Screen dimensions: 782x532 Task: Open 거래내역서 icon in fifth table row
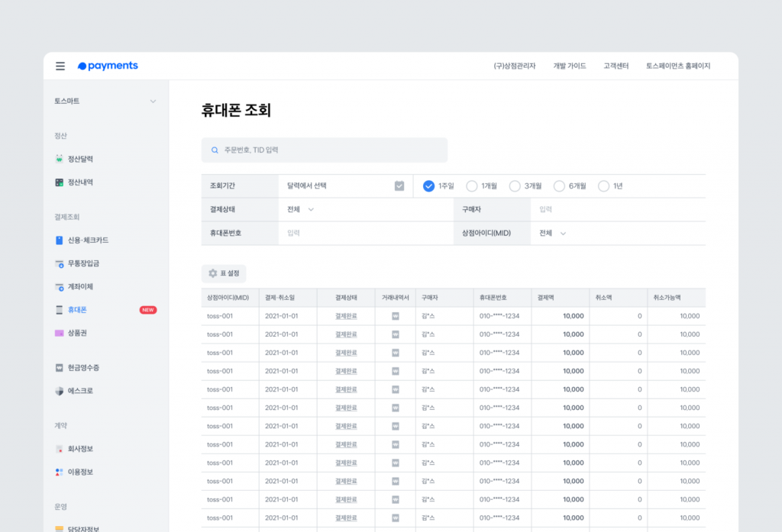(396, 389)
